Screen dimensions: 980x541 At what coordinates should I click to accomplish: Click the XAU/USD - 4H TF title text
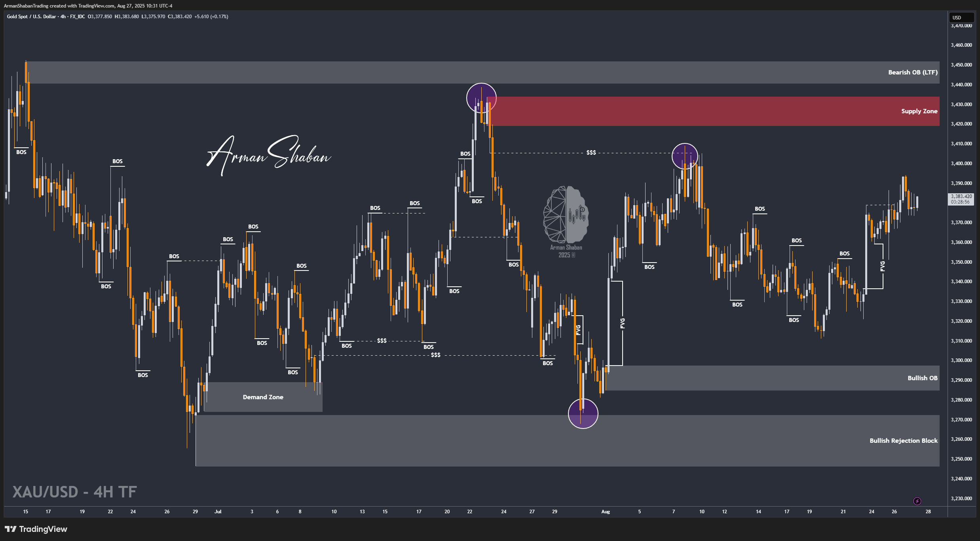74,492
